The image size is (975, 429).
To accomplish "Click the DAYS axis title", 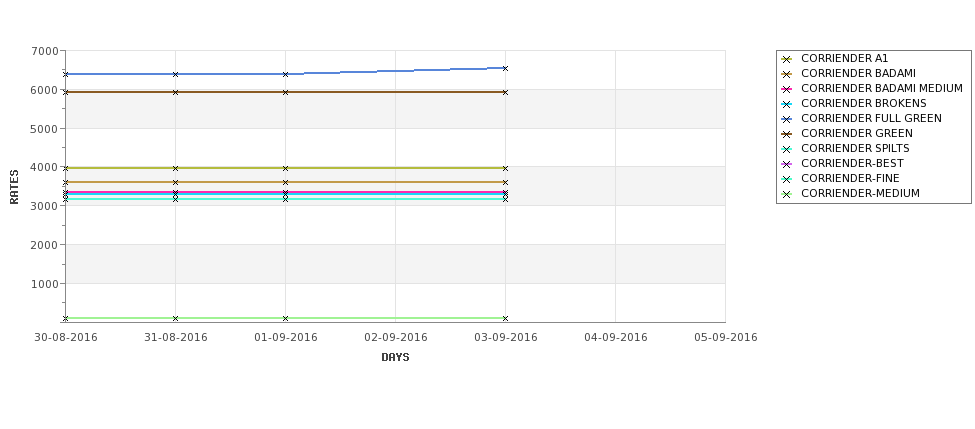I will pyautogui.click(x=395, y=358).
